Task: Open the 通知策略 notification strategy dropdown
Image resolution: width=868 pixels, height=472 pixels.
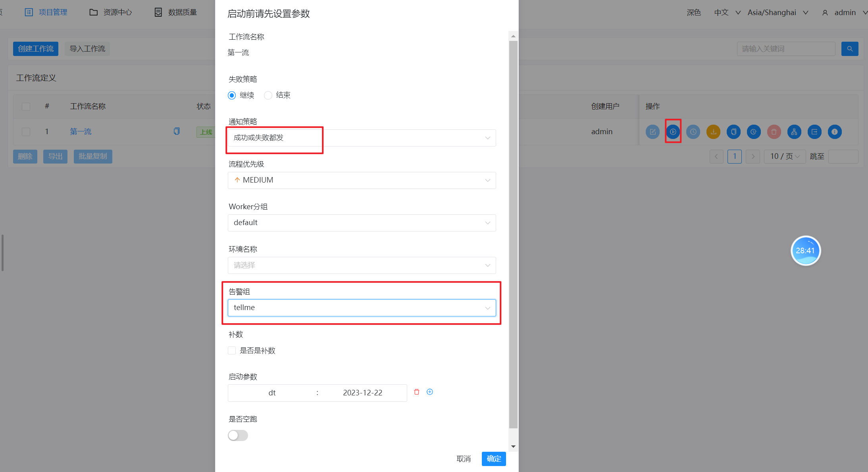Action: click(361, 138)
